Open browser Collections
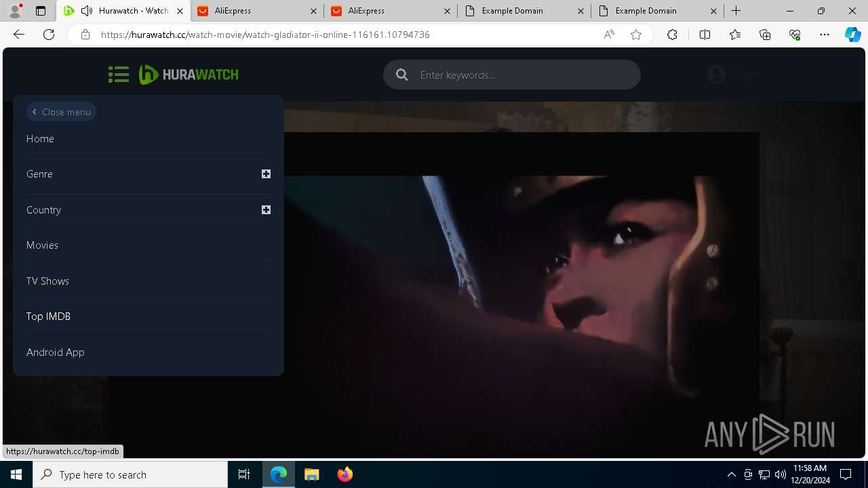This screenshot has height=488, width=868. [x=765, y=35]
